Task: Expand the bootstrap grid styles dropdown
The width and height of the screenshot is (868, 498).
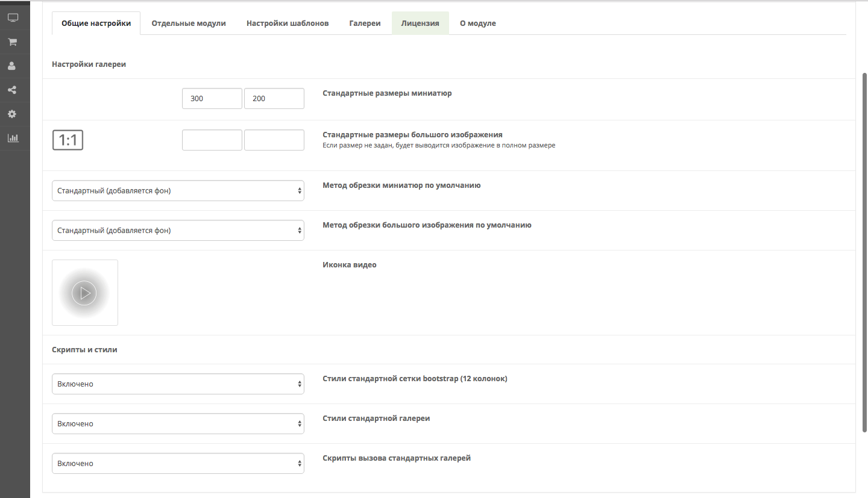Action: point(178,384)
